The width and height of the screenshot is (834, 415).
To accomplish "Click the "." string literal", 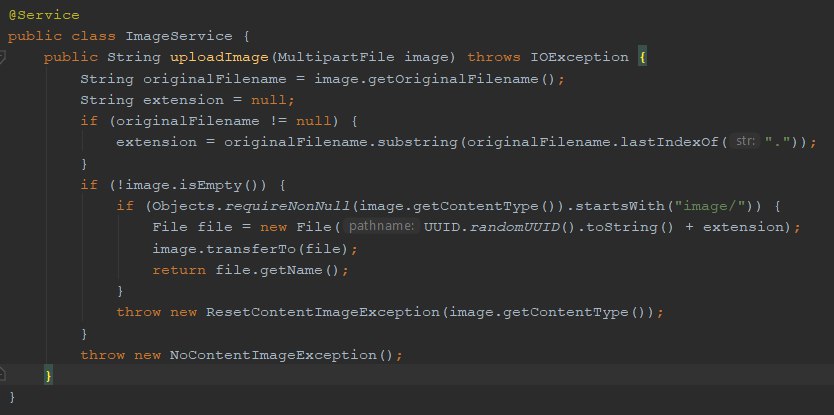I will pos(778,142).
